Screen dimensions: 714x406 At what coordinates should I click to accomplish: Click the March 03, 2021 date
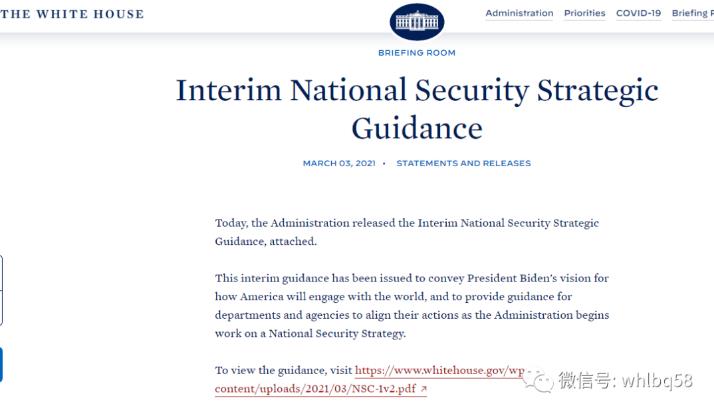point(339,163)
